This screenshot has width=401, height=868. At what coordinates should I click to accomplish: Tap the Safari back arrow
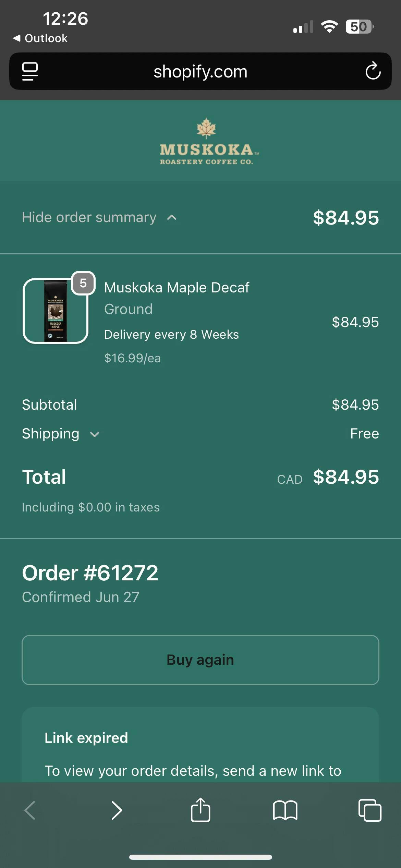pyautogui.click(x=30, y=810)
